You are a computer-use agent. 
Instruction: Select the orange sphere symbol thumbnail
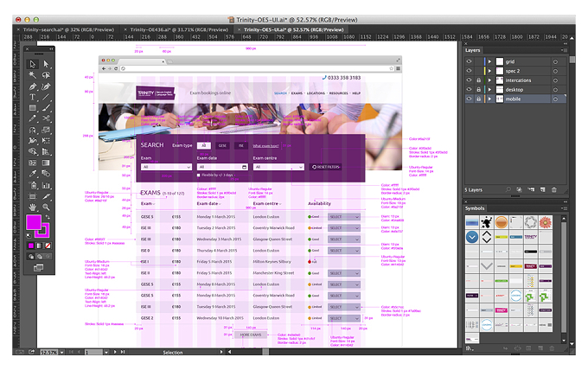tap(502, 222)
